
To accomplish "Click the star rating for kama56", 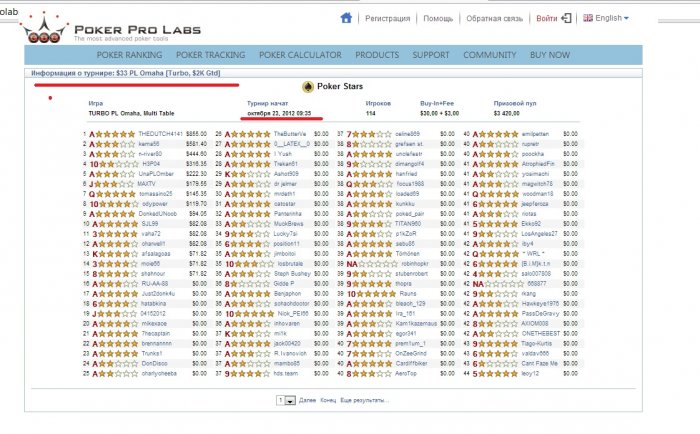I will pos(116,144).
